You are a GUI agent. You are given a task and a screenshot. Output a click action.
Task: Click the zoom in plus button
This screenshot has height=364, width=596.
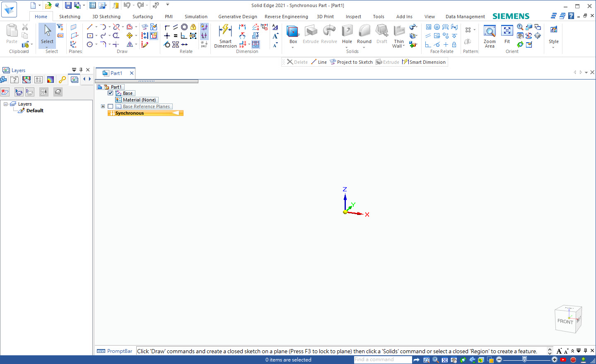pyautogui.click(x=555, y=359)
